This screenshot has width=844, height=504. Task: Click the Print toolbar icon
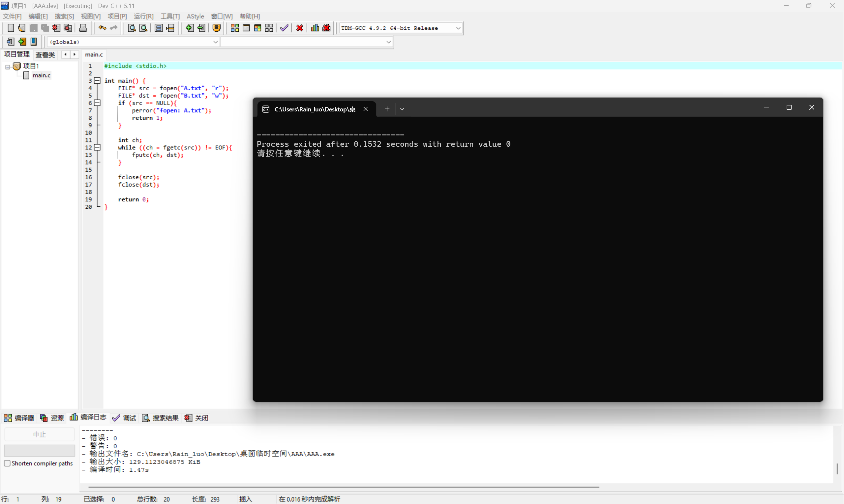coord(83,28)
